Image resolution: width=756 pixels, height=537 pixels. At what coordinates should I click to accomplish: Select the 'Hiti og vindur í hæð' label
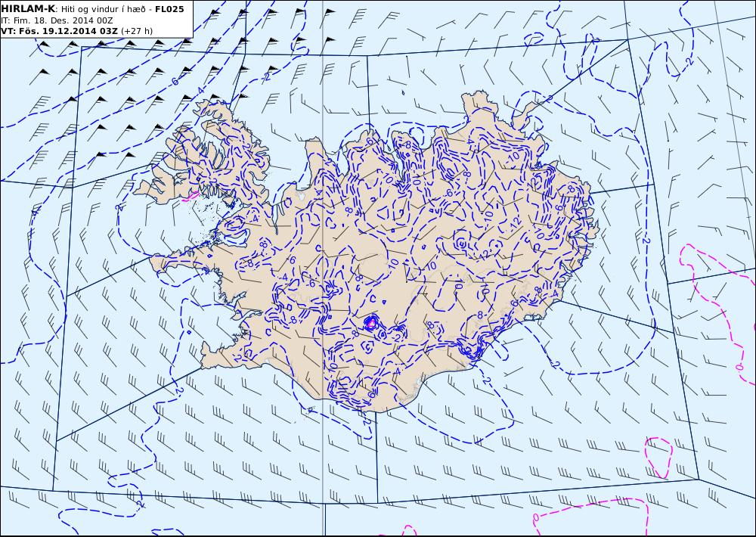click(x=104, y=9)
